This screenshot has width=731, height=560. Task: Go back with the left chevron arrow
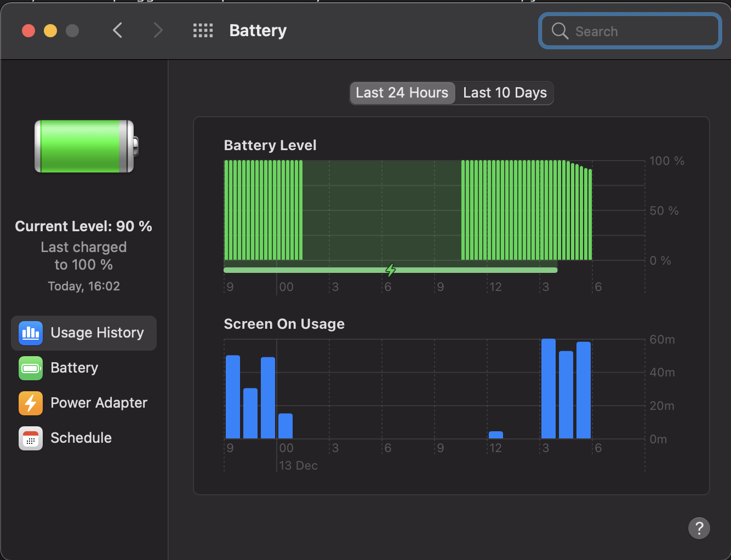117,31
